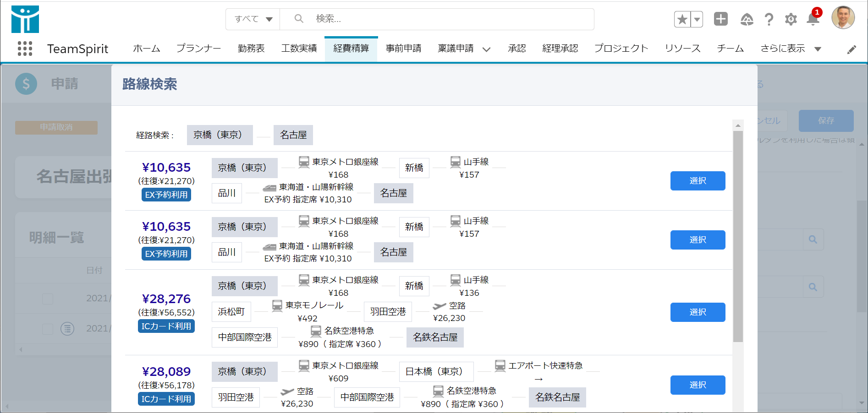Open notifications bell icon
This screenshot has height=413, width=868.
coord(813,19)
